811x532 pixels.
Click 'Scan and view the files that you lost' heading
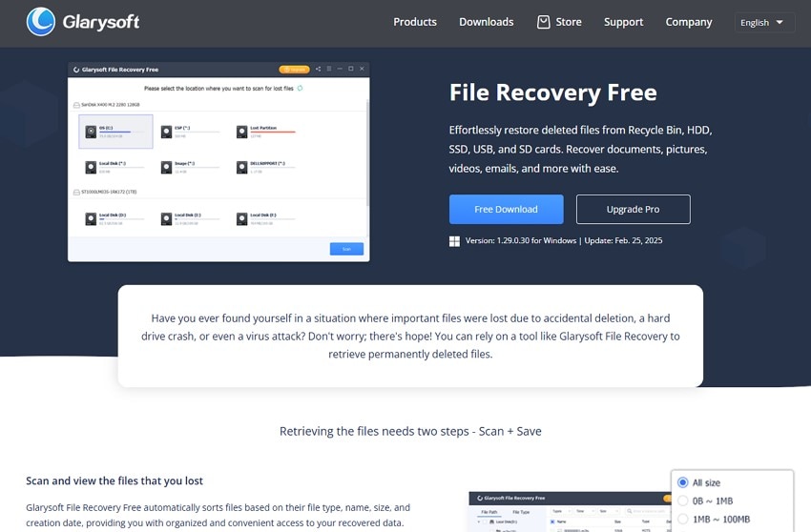click(x=114, y=481)
